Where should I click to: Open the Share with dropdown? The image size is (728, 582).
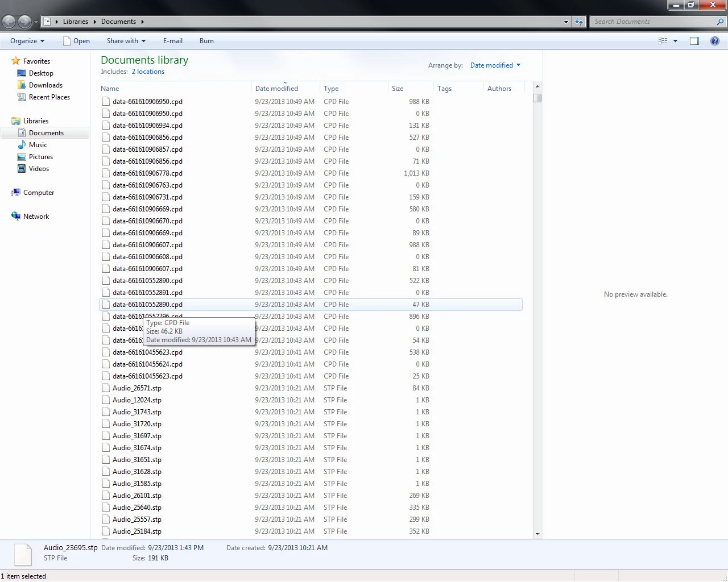click(126, 41)
